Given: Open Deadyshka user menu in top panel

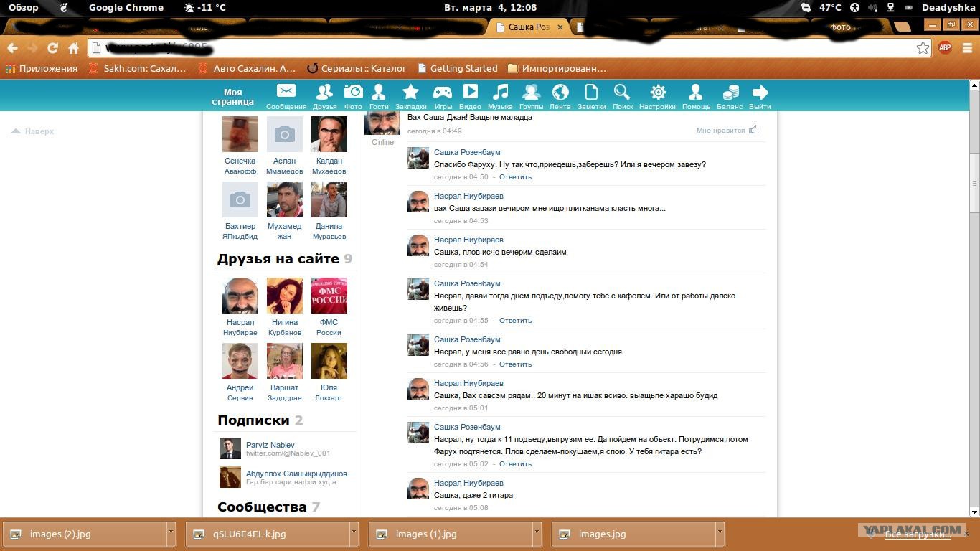Looking at the screenshot, I should tap(948, 8).
